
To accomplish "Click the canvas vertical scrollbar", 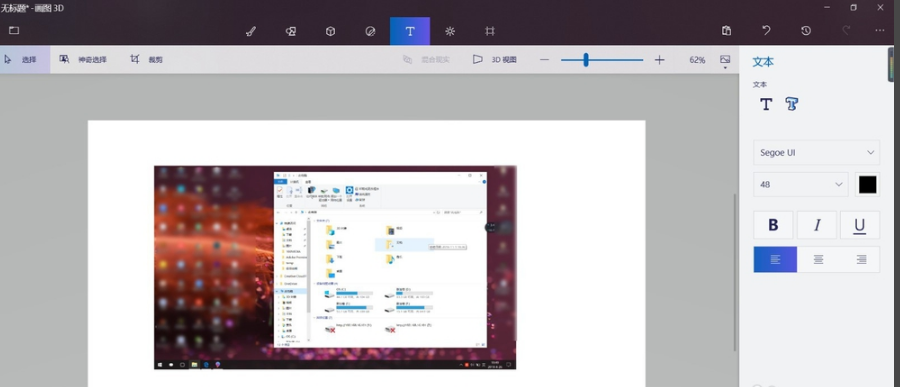I will [x=735, y=272].
